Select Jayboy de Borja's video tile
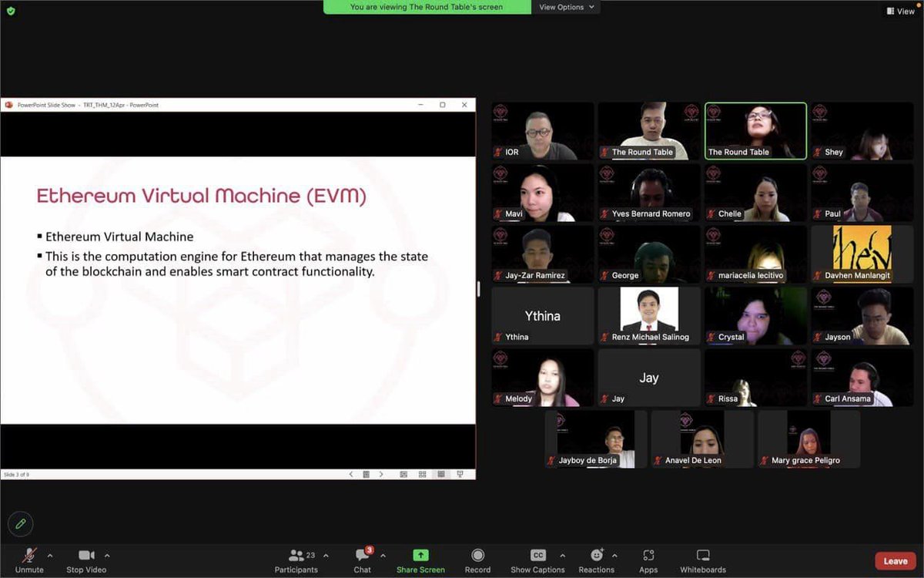 click(x=596, y=439)
